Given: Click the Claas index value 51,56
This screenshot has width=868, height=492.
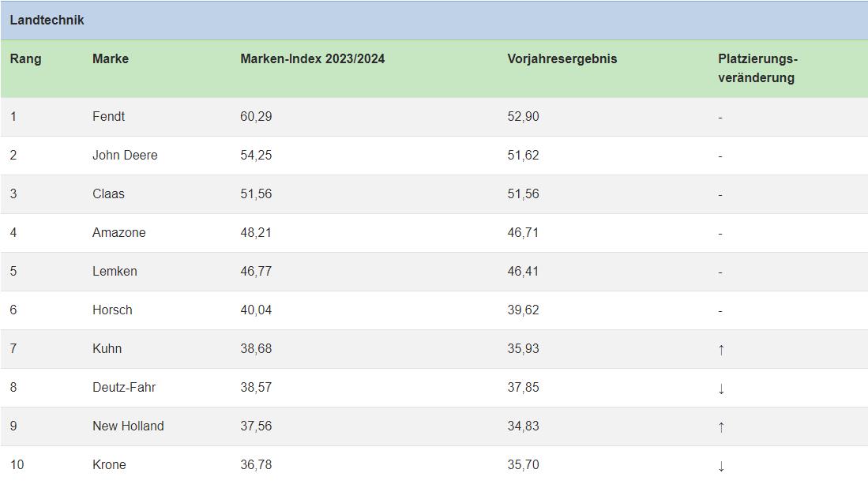Looking at the screenshot, I should click(x=256, y=194).
